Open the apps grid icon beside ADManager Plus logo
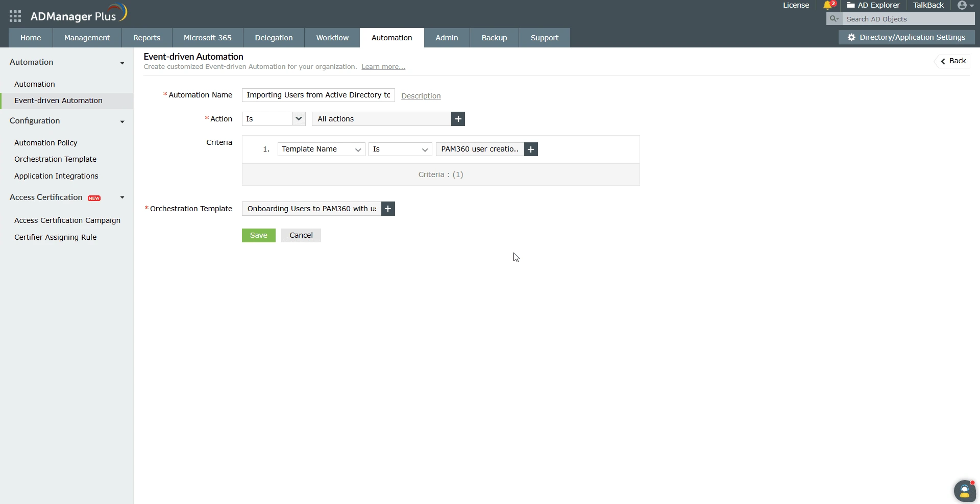This screenshot has height=504, width=980. pyautogui.click(x=15, y=16)
